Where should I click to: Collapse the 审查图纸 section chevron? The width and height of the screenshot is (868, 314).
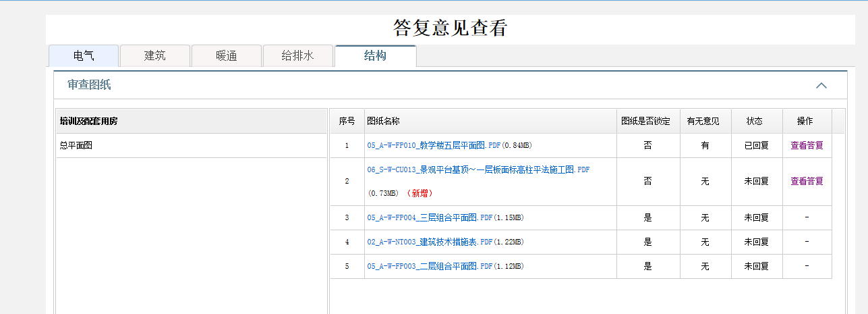(821, 86)
